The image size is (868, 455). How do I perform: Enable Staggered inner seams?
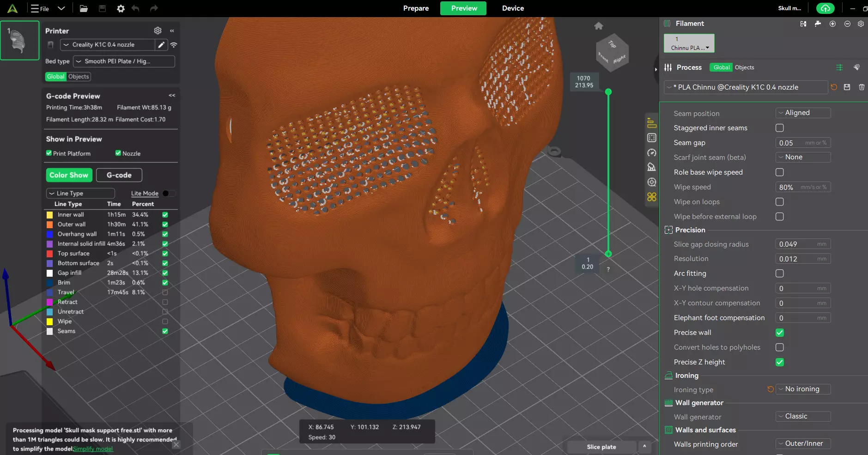[x=780, y=128]
